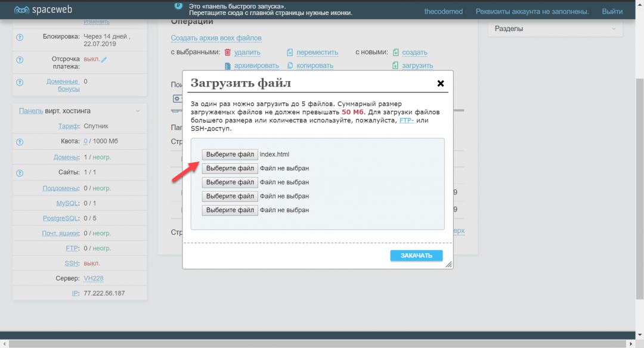Click the copy icon beside копировать
This screenshot has width=644, height=348.
pyautogui.click(x=290, y=66)
